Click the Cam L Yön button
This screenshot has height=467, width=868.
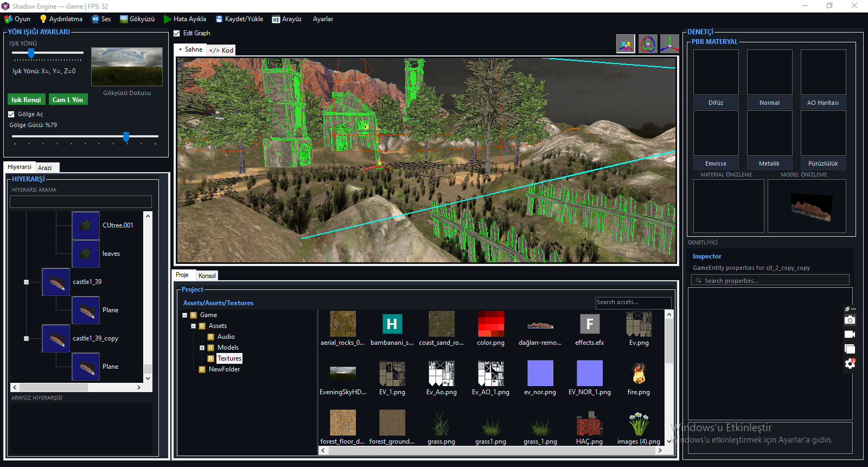(68, 99)
